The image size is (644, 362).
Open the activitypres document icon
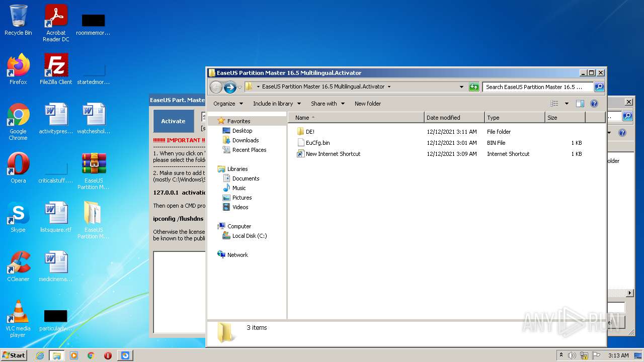(x=56, y=119)
